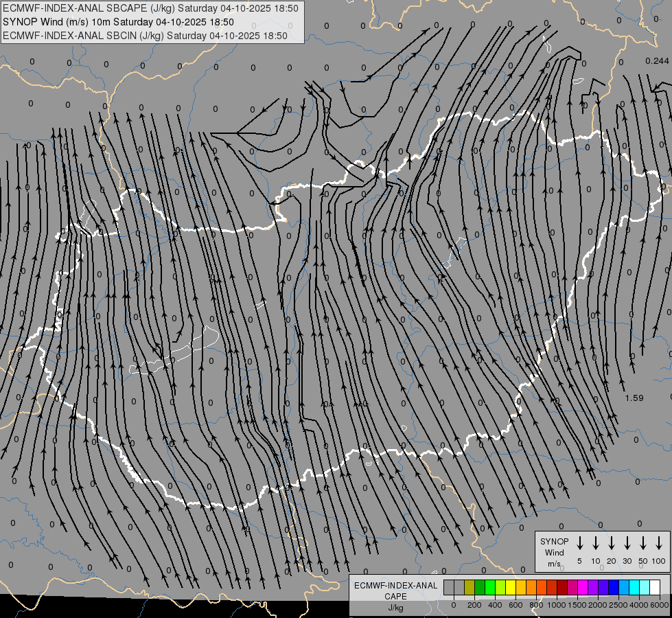672x618 pixels.
Task: Pick the legend wind arrow for 100 m/s
Action: (659, 543)
